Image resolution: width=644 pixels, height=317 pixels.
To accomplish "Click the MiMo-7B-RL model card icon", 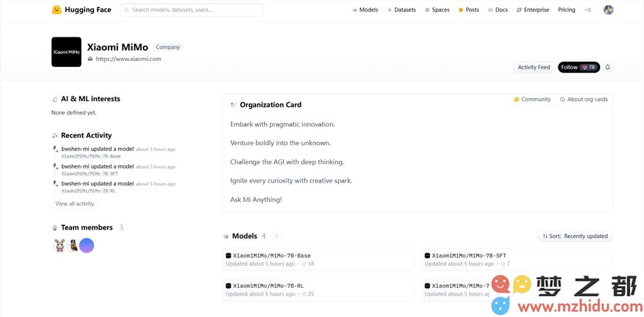I will (x=229, y=286).
